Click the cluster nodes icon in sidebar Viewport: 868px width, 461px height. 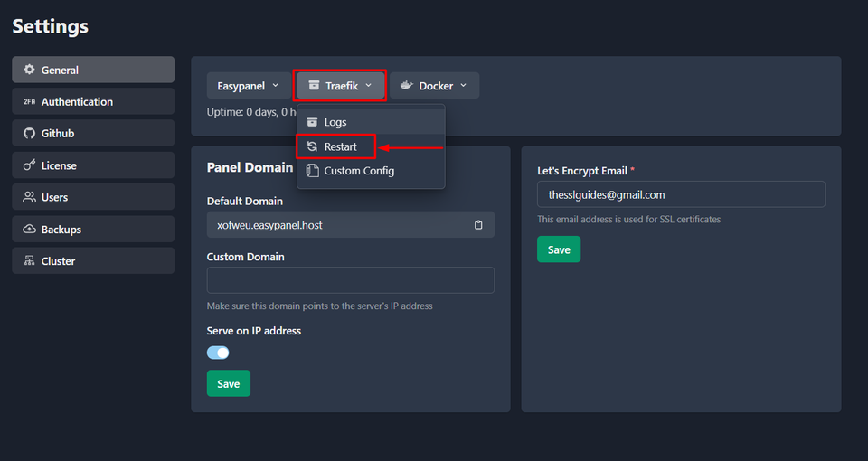point(30,261)
